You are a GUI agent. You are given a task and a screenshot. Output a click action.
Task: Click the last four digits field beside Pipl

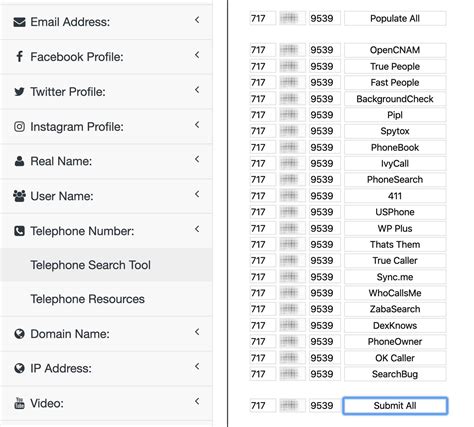325,115
